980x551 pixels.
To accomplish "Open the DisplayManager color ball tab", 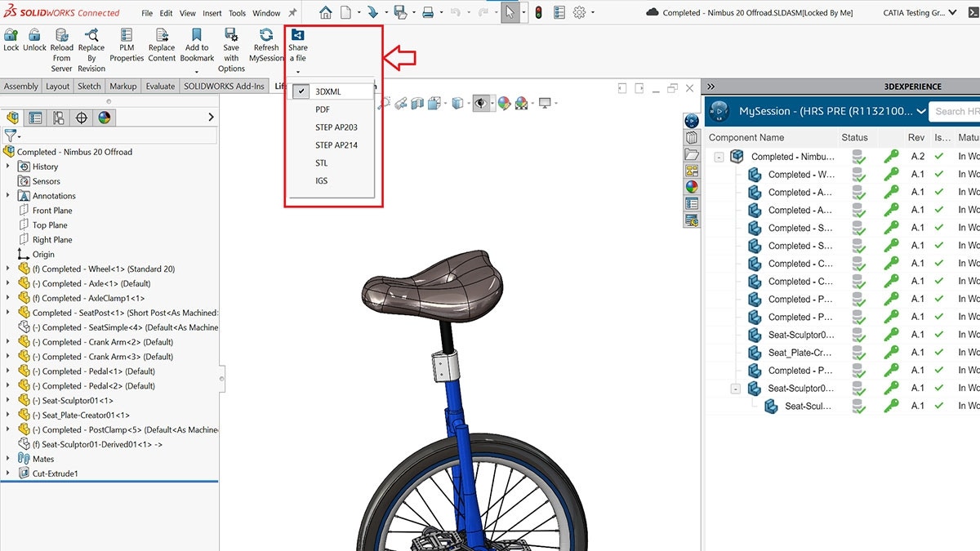I will point(104,118).
